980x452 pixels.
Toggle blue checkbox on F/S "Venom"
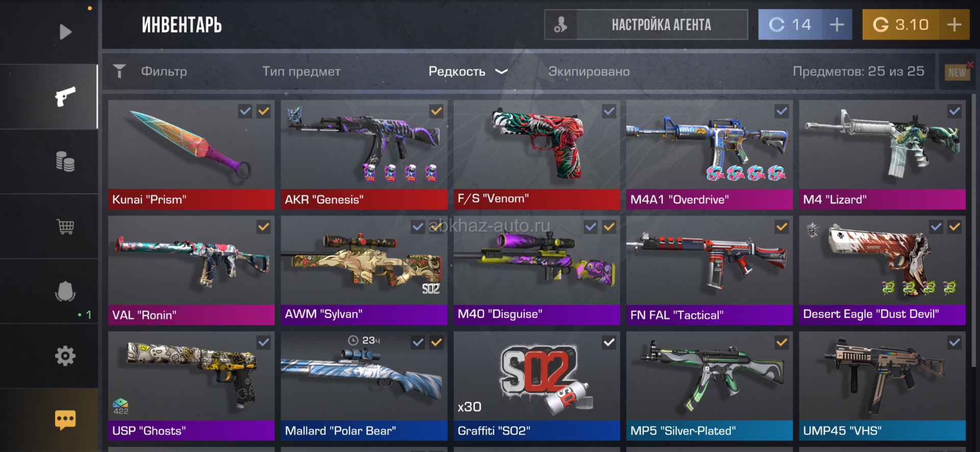609,111
